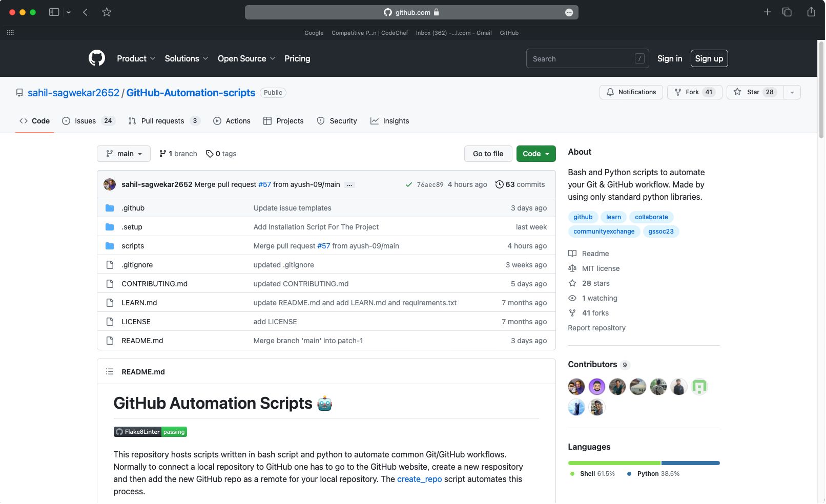826x504 pixels.
Task: Click the commit history clock icon
Action: pyautogui.click(x=499, y=184)
